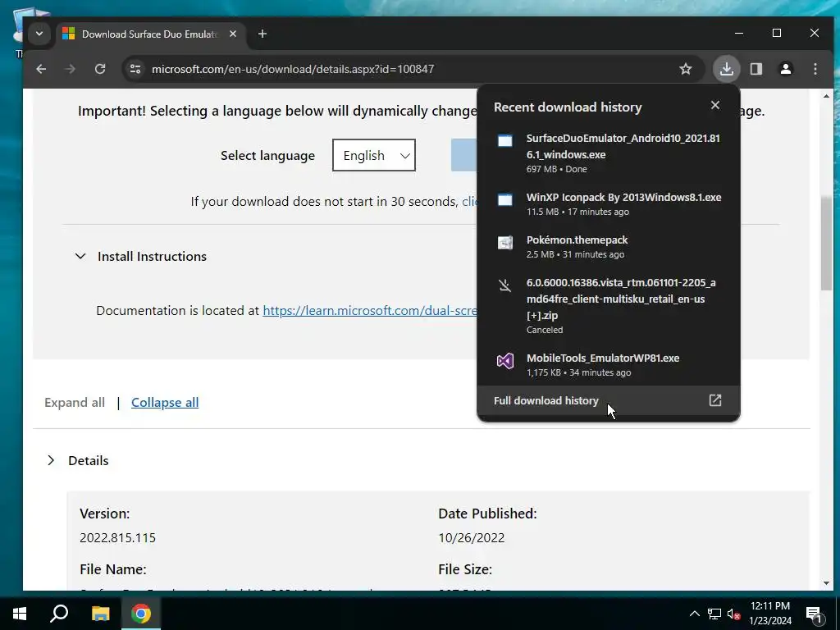Viewport: 840px width, 630px height.
Task: Toggle the downloads toolbar icon
Action: coord(727,69)
